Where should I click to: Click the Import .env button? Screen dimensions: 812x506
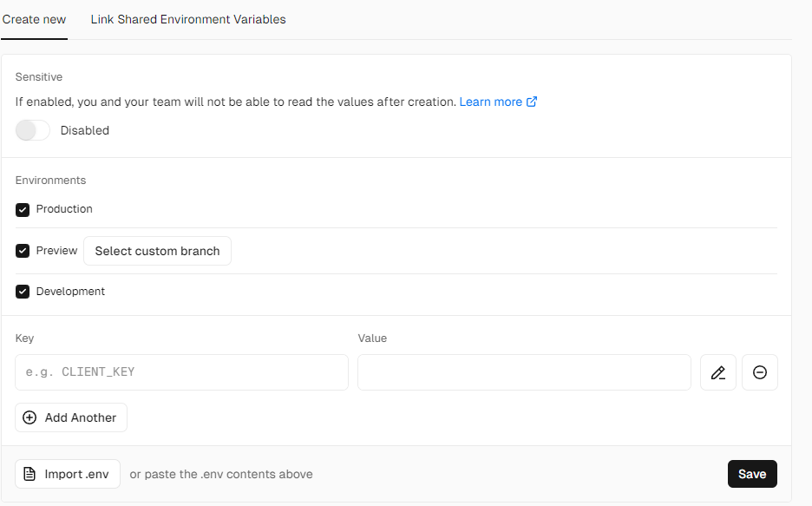67,474
